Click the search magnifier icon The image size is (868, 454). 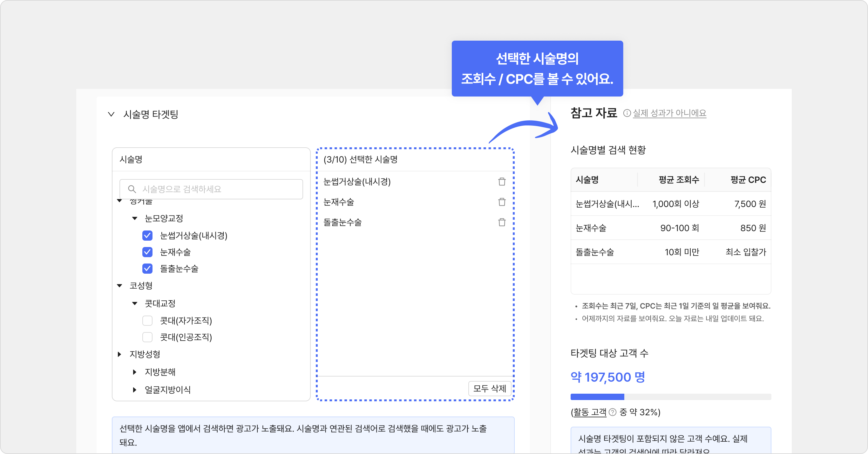coord(132,189)
